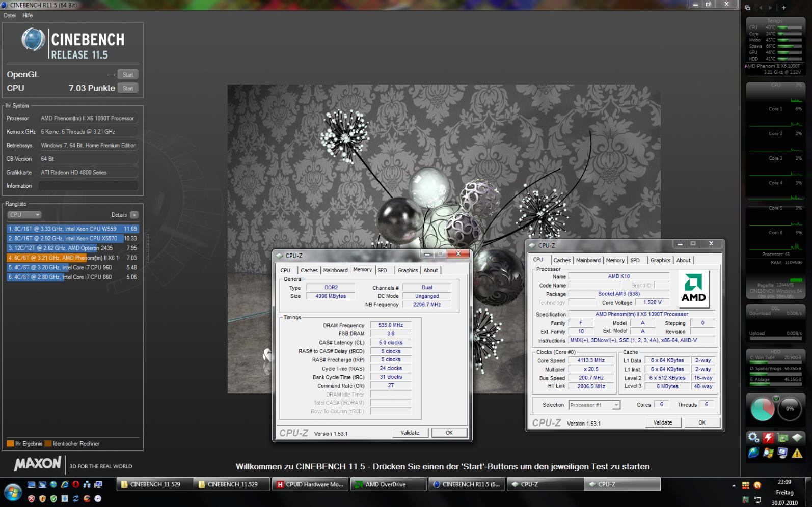Open the Switch between windows quick launch icon
This screenshot has height=507, width=812.
(42, 484)
